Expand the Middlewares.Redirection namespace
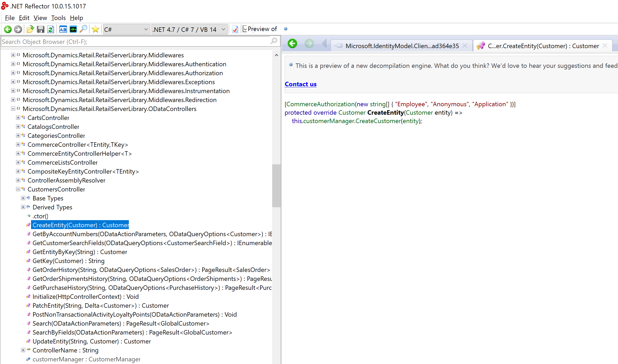This screenshot has width=618, height=364. (13, 100)
